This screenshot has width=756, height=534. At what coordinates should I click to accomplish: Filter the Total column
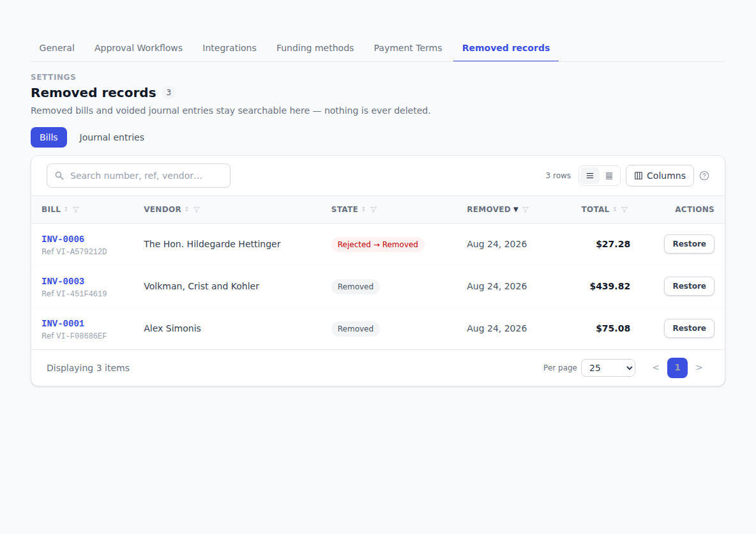click(624, 210)
